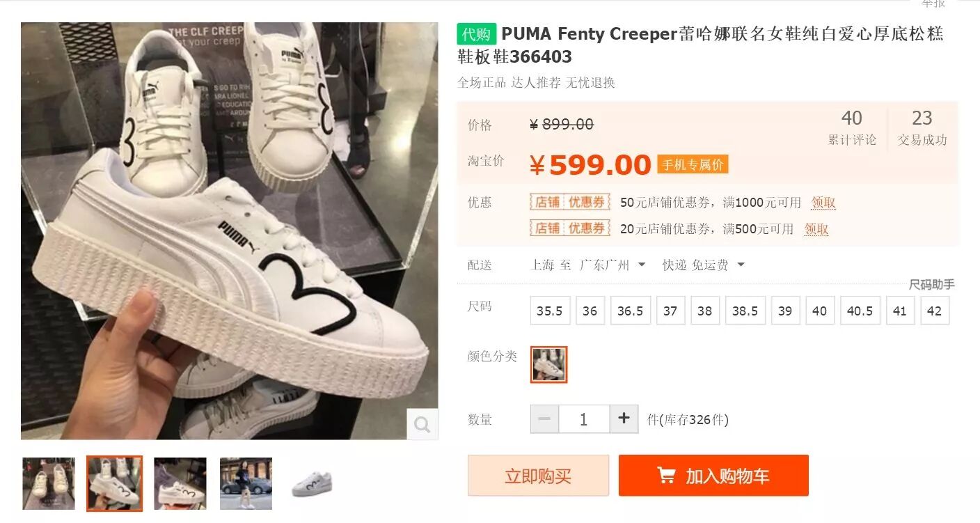
Task: Decrease quantity with the minus button
Action: point(544,419)
